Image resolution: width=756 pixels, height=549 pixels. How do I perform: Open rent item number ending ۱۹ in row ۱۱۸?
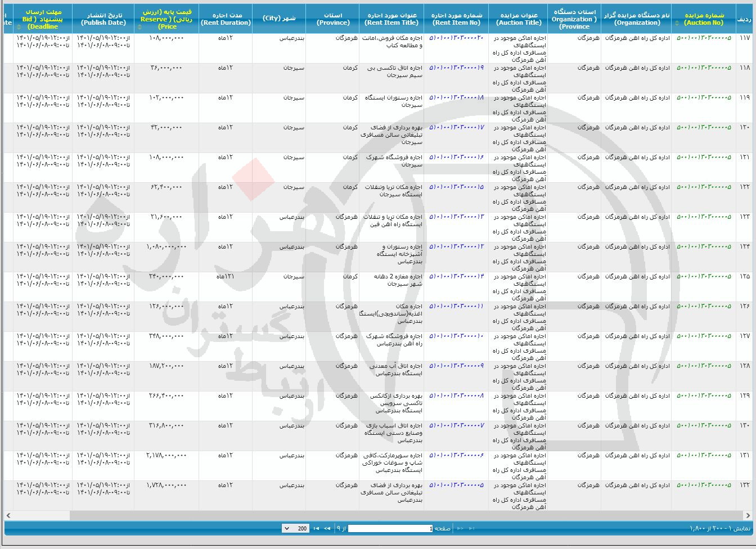click(x=456, y=68)
